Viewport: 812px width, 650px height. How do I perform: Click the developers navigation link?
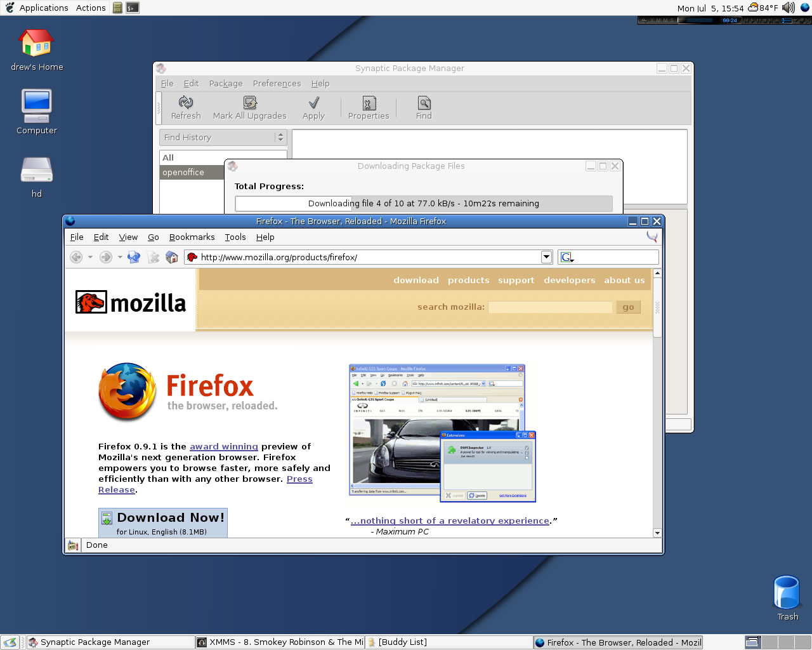click(x=570, y=280)
